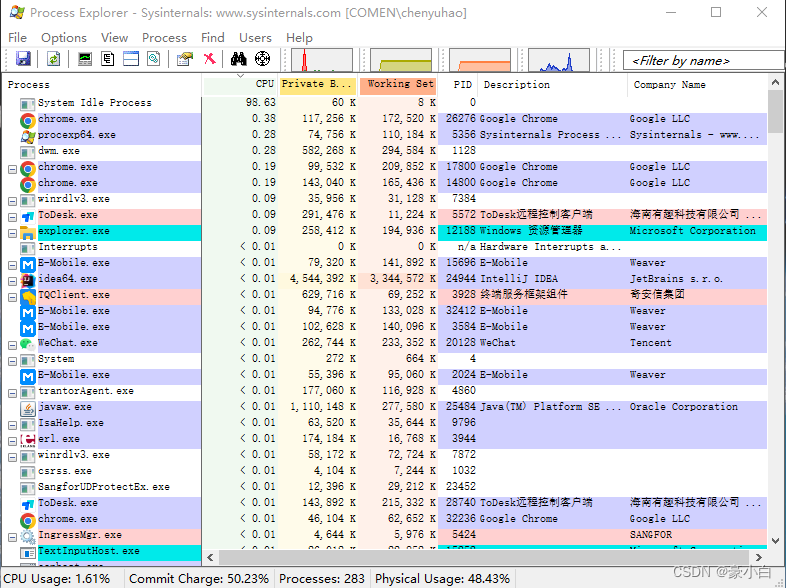
Task: Open the Help menu
Action: 299,38
